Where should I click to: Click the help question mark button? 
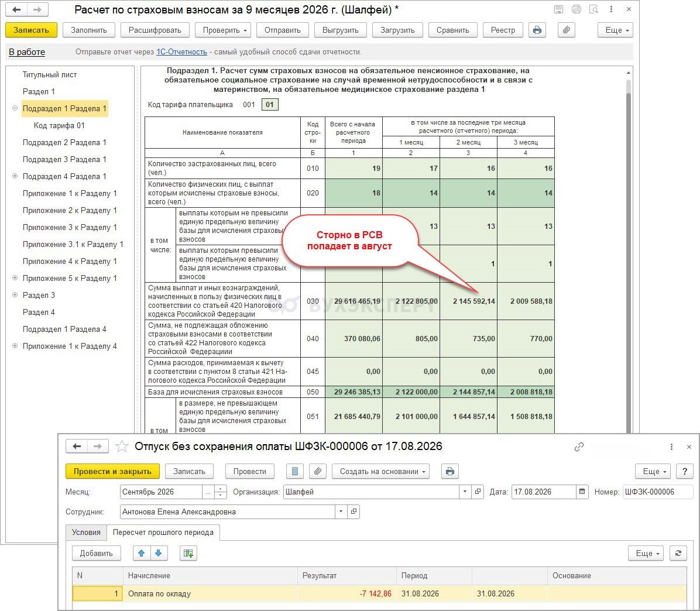tap(684, 471)
